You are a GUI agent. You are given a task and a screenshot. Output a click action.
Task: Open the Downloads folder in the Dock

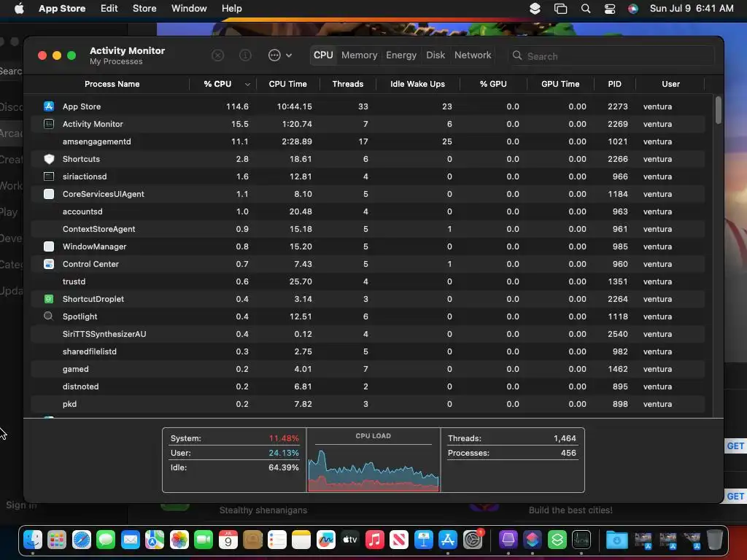tap(617, 540)
